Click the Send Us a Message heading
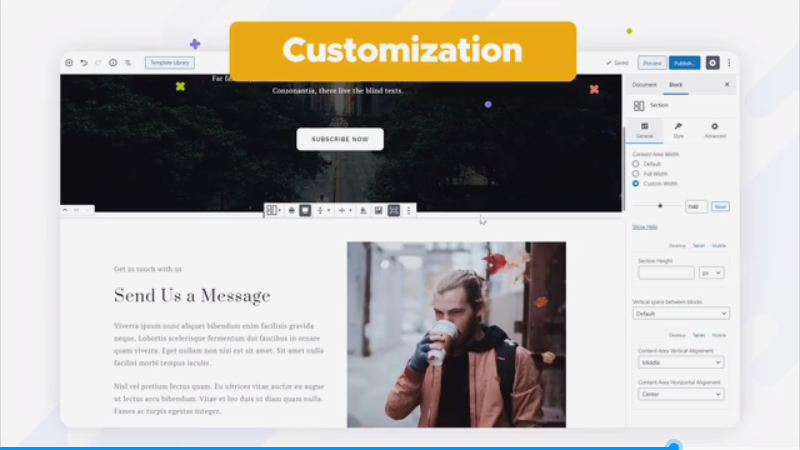The height and width of the screenshot is (450, 800). (x=192, y=295)
